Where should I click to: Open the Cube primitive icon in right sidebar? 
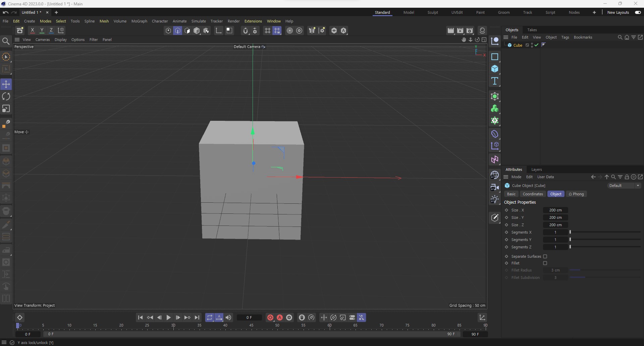[495, 69]
